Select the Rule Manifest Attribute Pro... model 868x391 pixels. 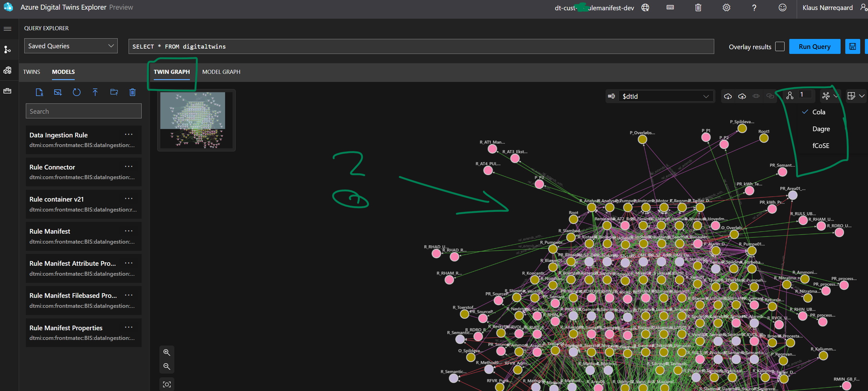point(83,268)
